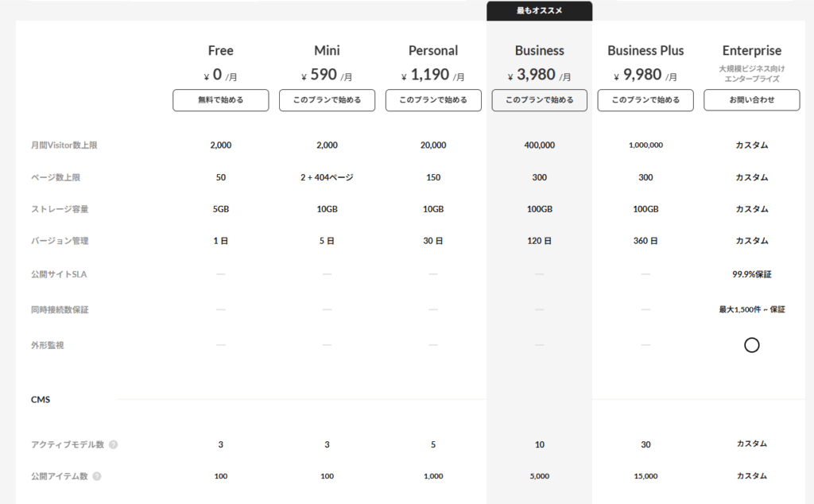Viewport: 814px width, 504px height.
Task: Click the Business plan heading
Action: 539,51
